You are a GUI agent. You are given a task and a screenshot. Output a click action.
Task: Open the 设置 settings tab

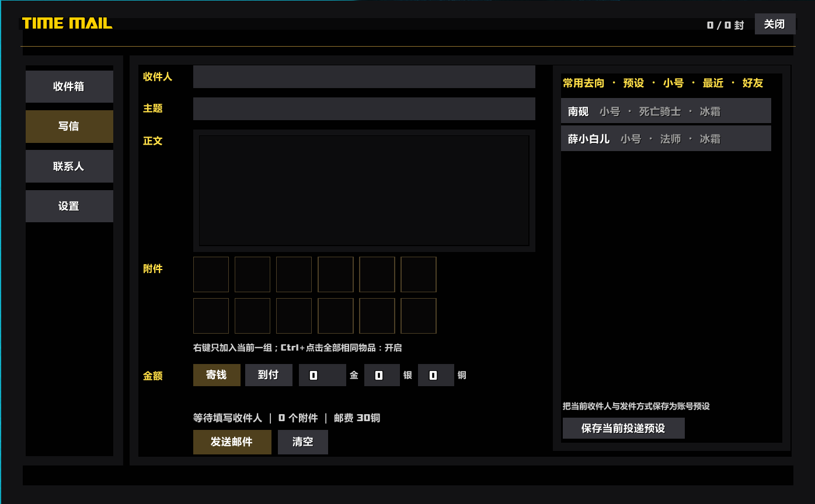click(69, 206)
